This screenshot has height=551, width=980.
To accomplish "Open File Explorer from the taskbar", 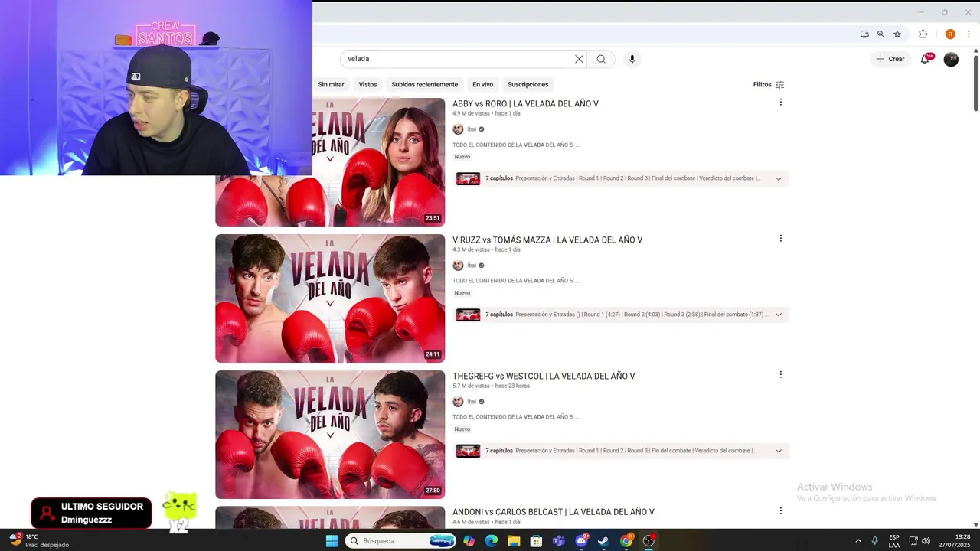I will (514, 541).
